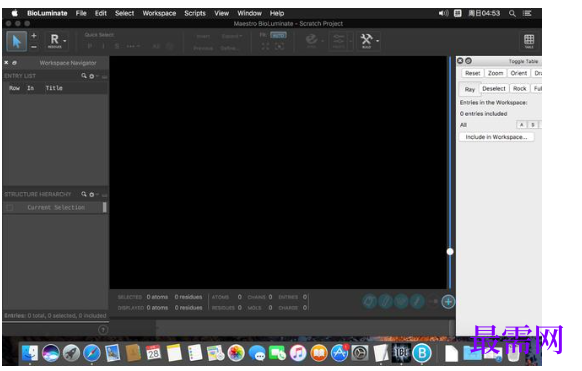Open the View menu

pyautogui.click(x=221, y=13)
